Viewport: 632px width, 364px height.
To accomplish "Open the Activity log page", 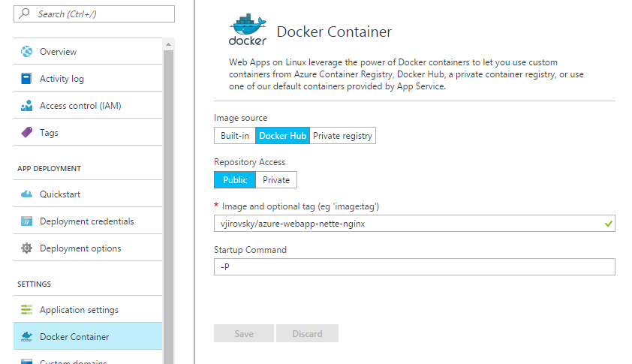I will (88, 79).
